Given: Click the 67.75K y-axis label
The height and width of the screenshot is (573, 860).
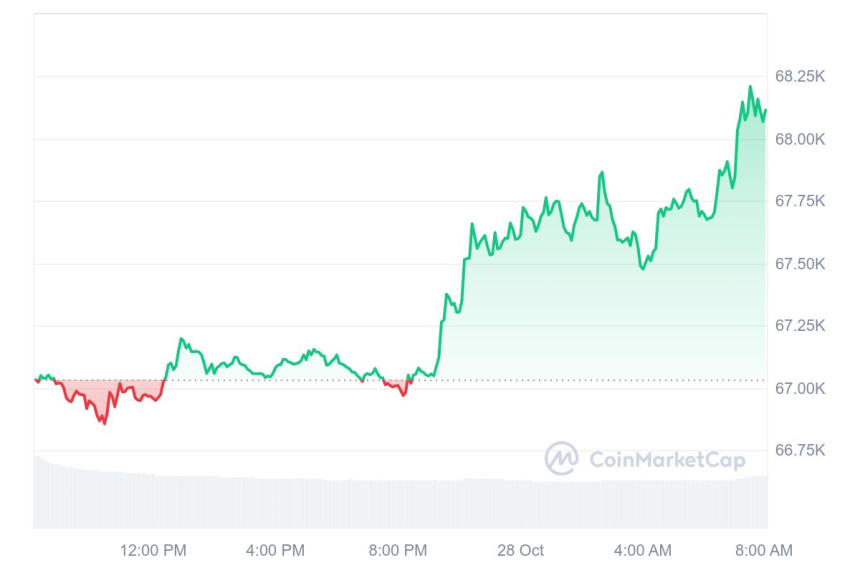Looking at the screenshot, I should pyautogui.click(x=800, y=201).
